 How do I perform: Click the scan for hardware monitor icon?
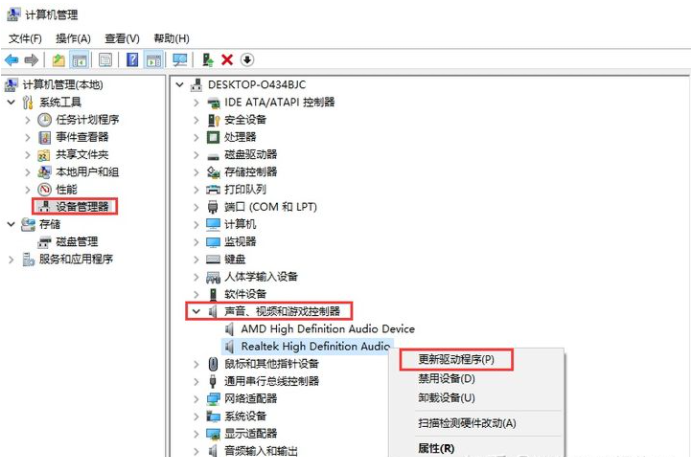point(180,59)
